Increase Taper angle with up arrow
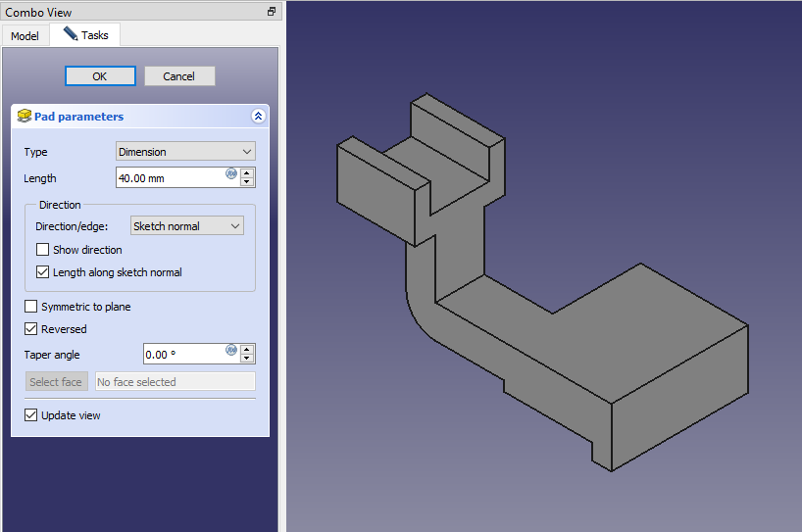This screenshot has height=532, width=802. [247, 350]
